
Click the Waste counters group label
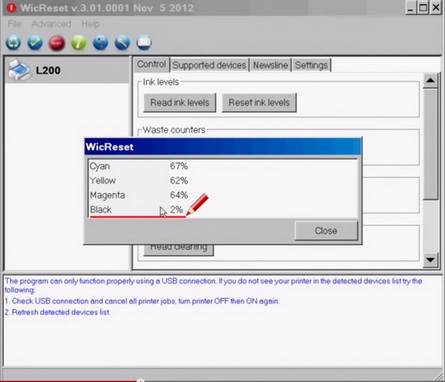[174, 130]
